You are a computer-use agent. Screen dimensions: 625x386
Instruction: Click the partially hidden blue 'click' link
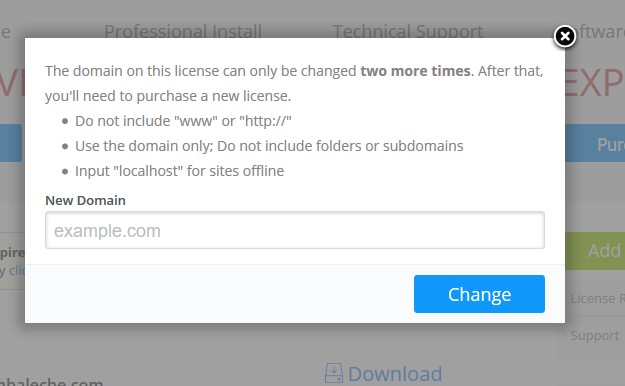(x=17, y=271)
